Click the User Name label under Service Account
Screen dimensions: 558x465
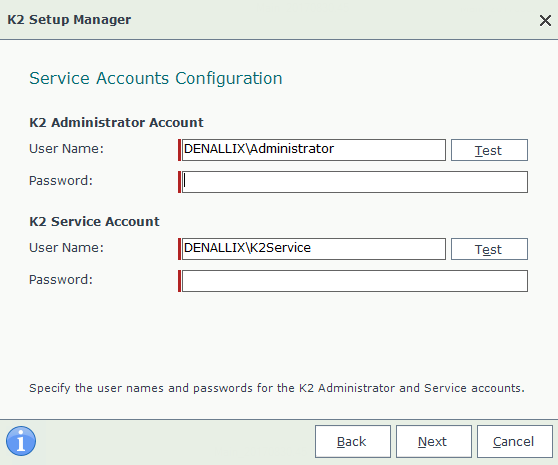tap(66, 248)
